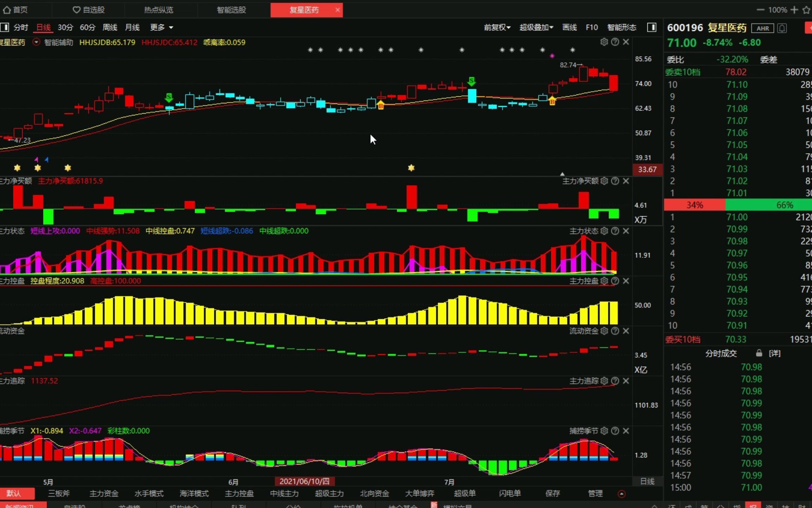Open 主力控盘 panel help icon
Screen dimensions: 812x508
(x=615, y=281)
